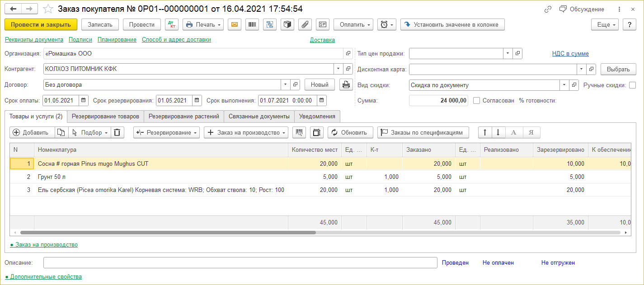Click Заказы по спецификациям button
The image size is (644, 285).
[x=423, y=132]
